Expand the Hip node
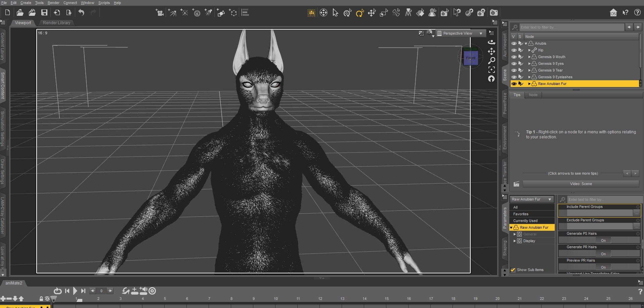644x308 pixels. pyautogui.click(x=529, y=50)
